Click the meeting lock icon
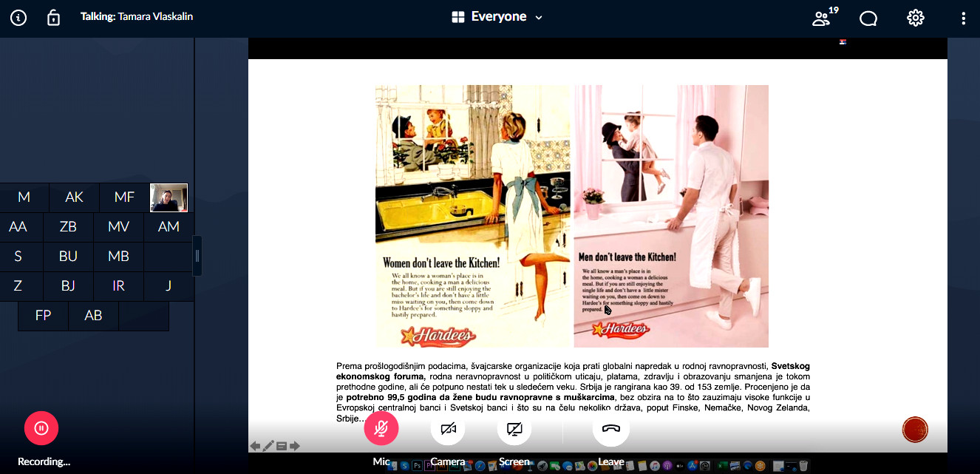This screenshot has width=980, height=474. pyautogui.click(x=53, y=18)
